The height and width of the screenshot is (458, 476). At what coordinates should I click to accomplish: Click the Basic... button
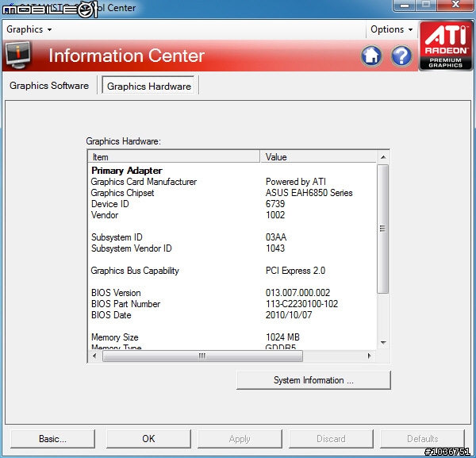(x=52, y=439)
